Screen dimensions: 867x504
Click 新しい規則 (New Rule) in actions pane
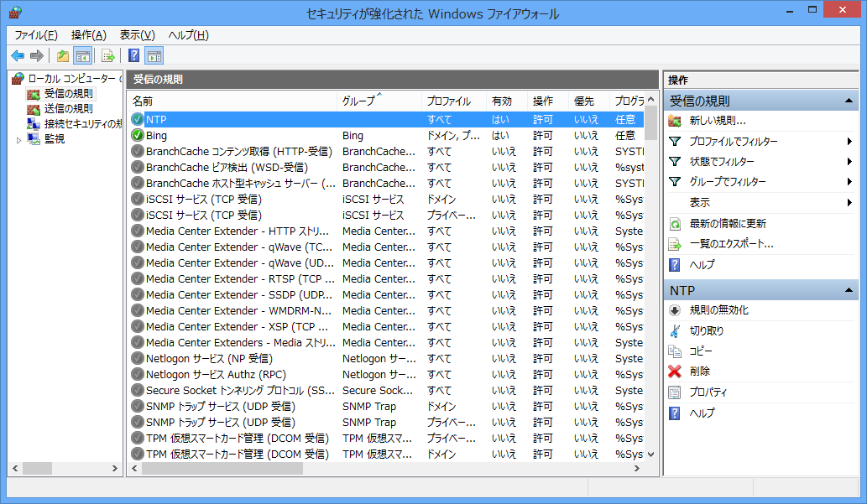[x=717, y=121]
